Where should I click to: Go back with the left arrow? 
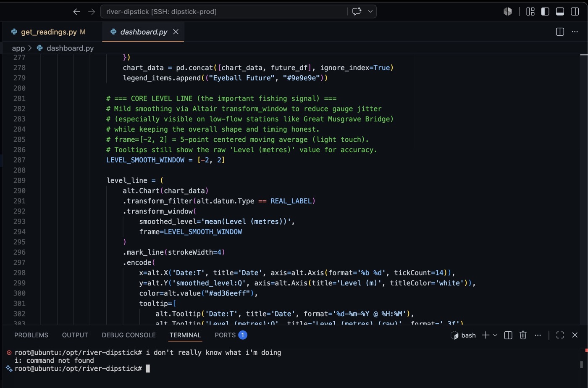(76, 12)
